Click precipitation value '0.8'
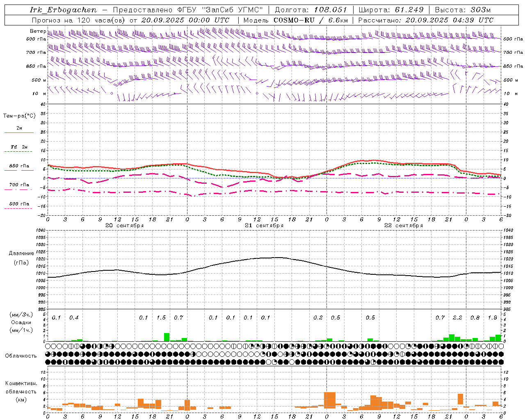 tap(475, 317)
